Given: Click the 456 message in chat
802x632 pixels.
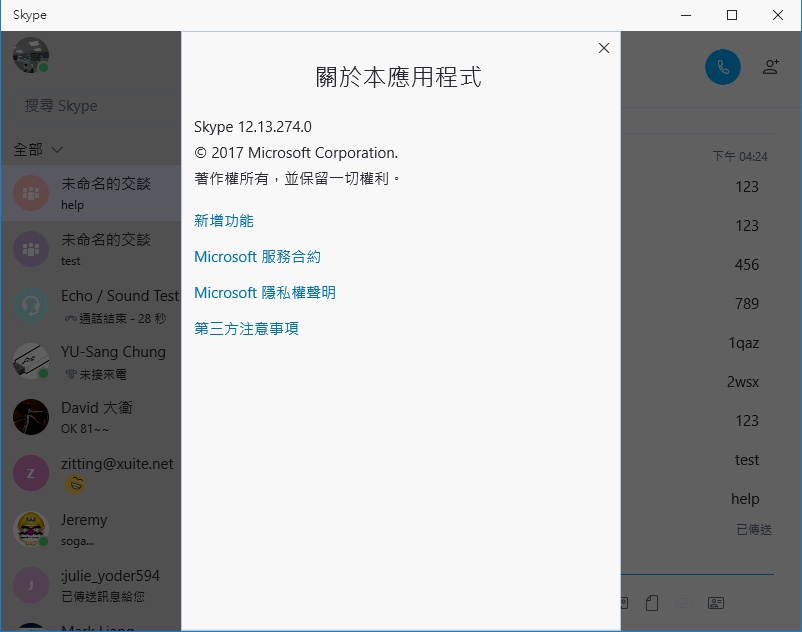Looking at the screenshot, I should pos(747,265).
